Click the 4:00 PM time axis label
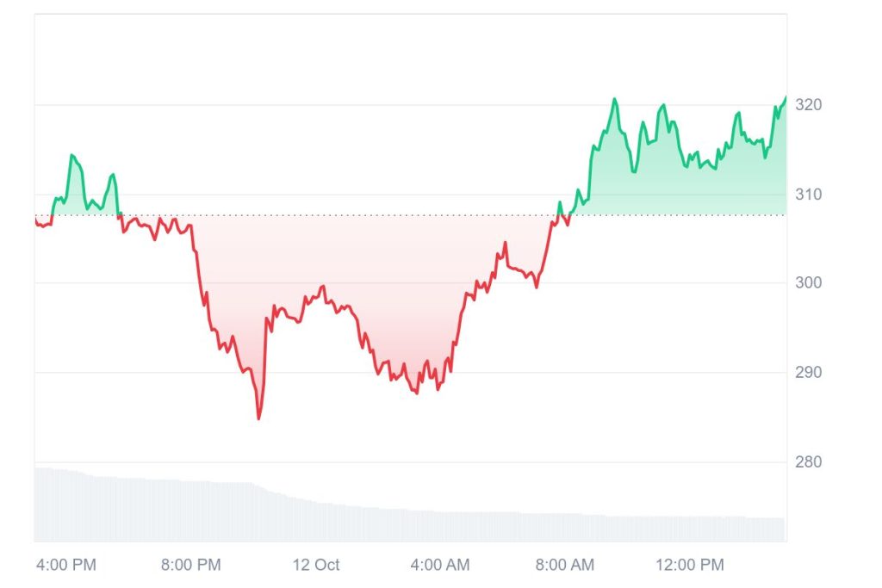Viewport: 882px width, 588px height. pos(66,565)
